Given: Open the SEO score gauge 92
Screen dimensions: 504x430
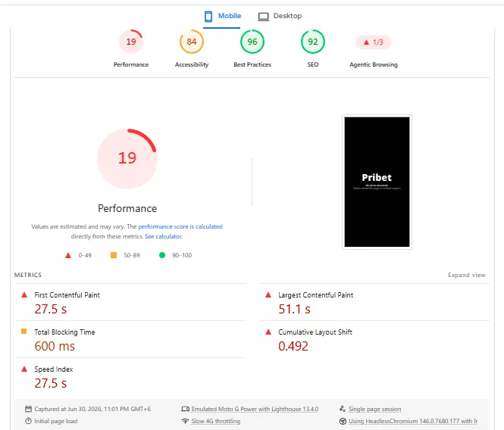Looking at the screenshot, I should point(313,42).
